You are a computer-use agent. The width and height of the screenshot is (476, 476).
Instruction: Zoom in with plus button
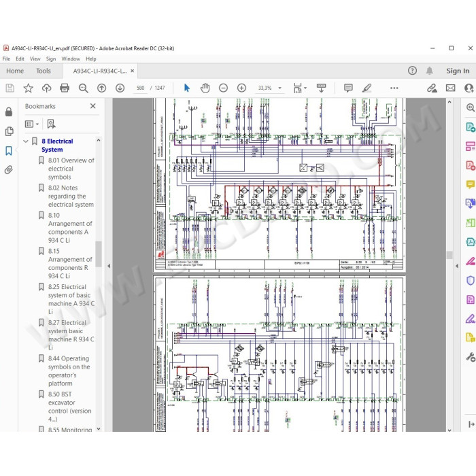coord(241,88)
